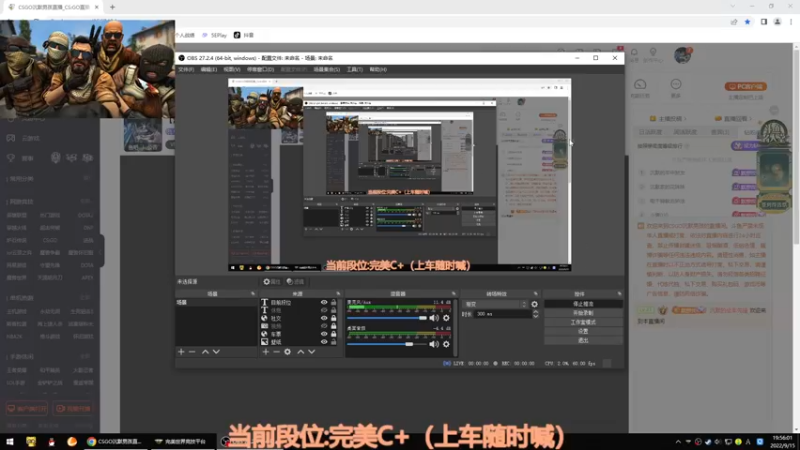Open transition properties gear icon
Image resolution: width=800 pixels, height=450 pixels.
click(534, 304)
